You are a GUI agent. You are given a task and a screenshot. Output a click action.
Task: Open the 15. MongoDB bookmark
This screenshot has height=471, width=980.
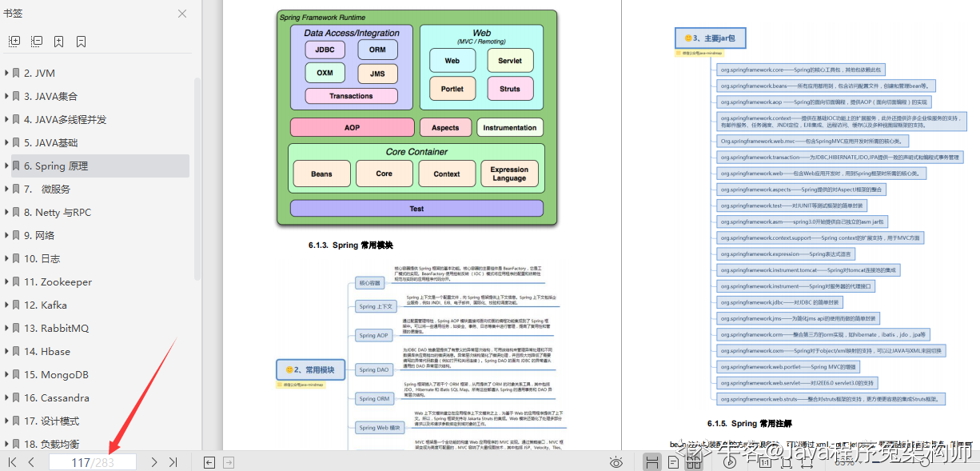tap(56, 374)
